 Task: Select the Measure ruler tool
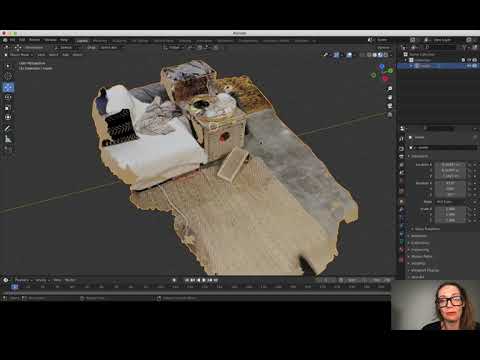8,139
